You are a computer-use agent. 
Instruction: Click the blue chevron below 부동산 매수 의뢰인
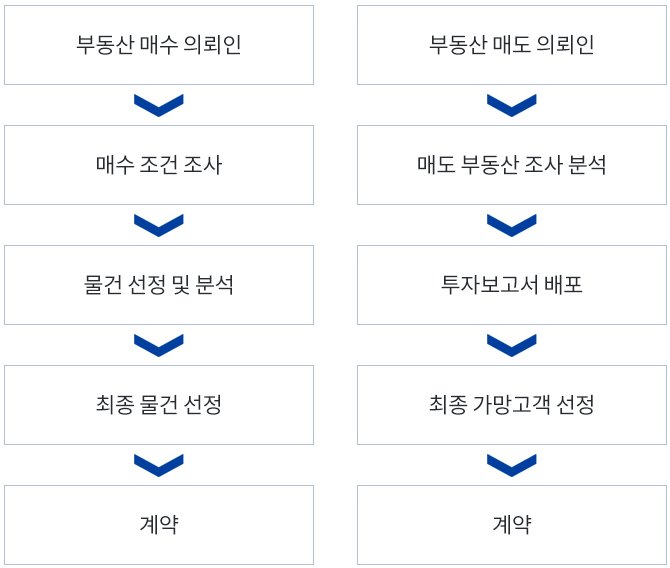(159, 105)
